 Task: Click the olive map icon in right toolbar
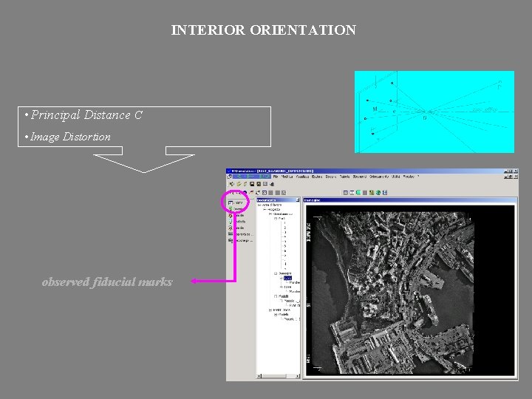372,192
